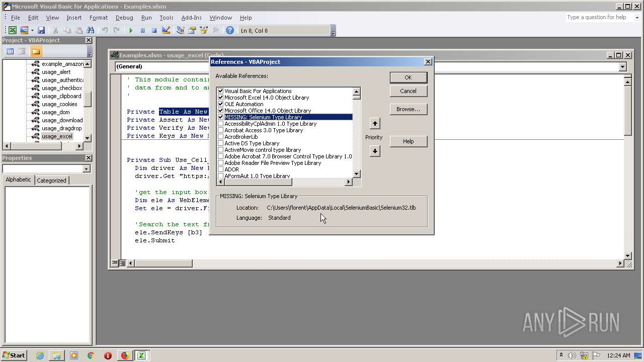Open the Debug menu
Viewport: 644px width, 362px height.
(x=124, y=18)
